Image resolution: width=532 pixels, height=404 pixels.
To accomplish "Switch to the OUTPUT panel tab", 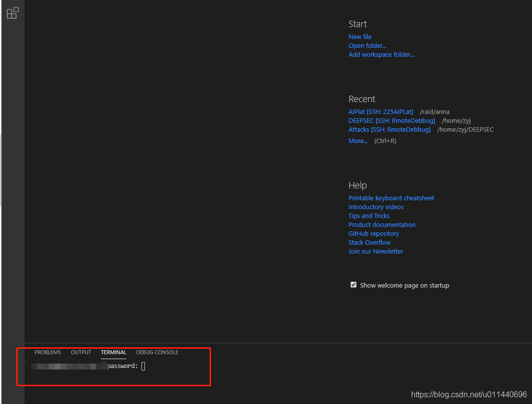I will pyautogui.click(x=81, y=352).
